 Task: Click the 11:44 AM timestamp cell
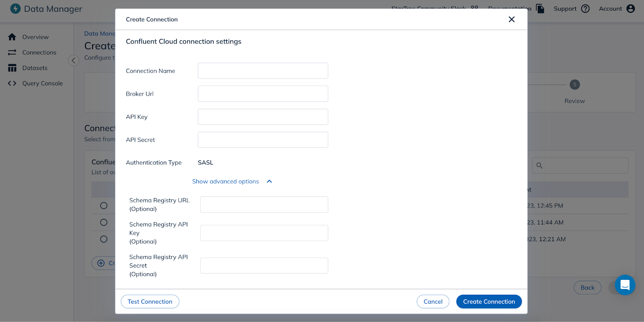pyautogui.click(x=545, y=222)
